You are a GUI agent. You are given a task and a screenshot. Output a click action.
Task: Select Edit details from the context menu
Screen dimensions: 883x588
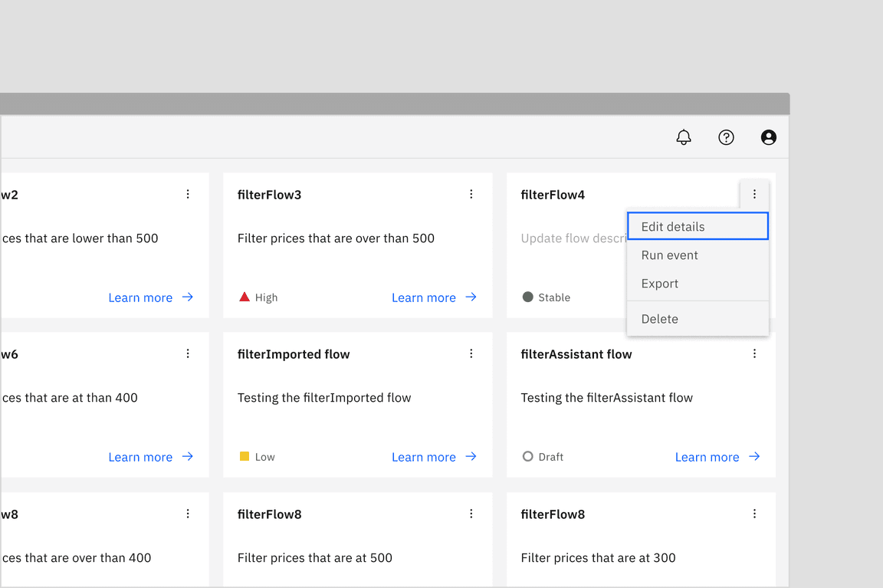[x=673, y=226]
